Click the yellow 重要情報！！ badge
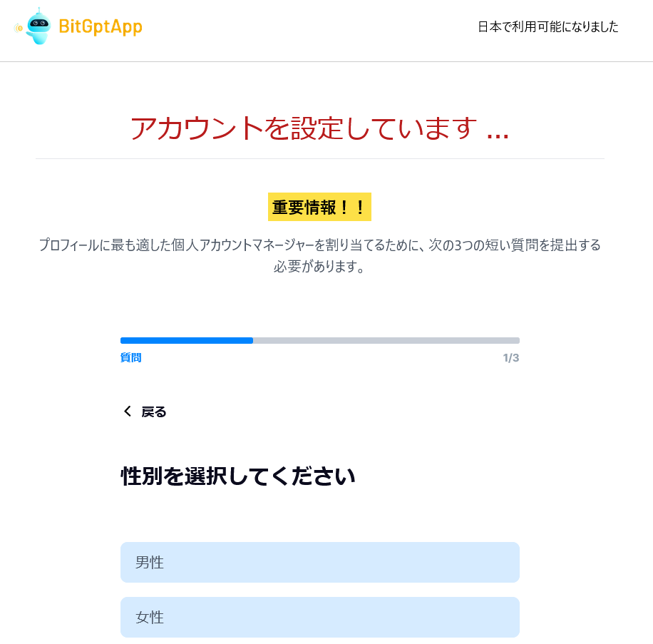 pyautogui.click(x=319, y=207)
